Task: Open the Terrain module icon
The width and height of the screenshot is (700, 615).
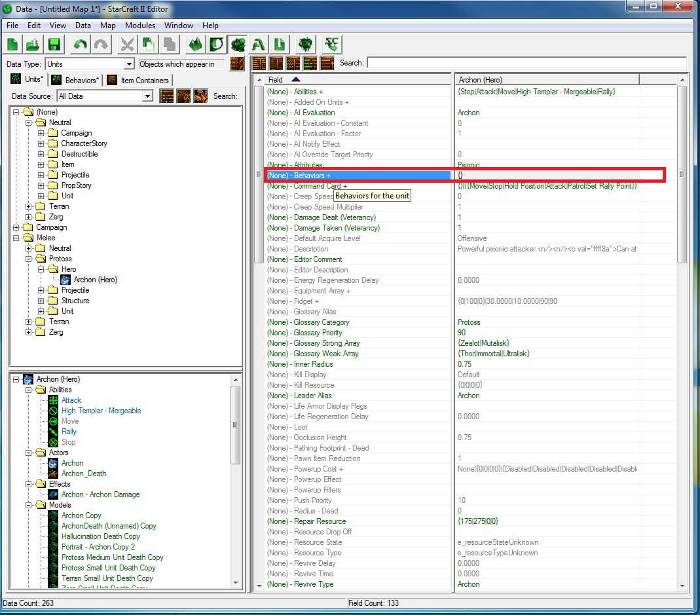Action: (x=196, y=45)
